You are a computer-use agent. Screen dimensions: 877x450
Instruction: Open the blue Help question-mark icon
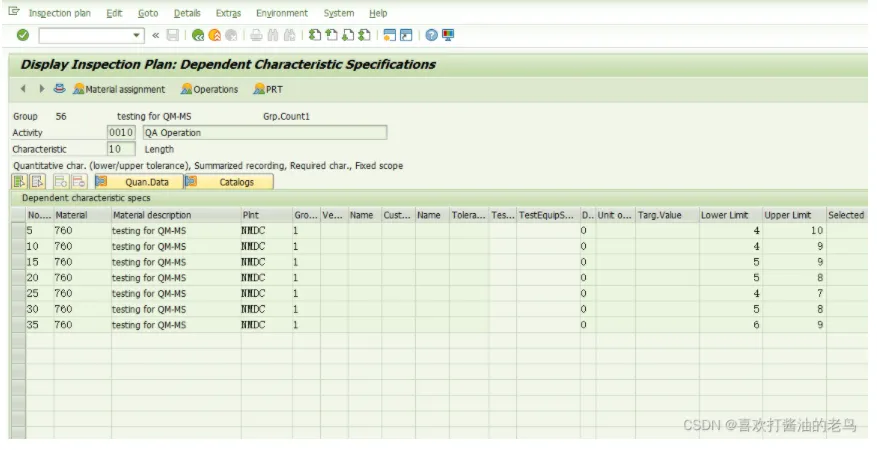(x=431, y=35)
